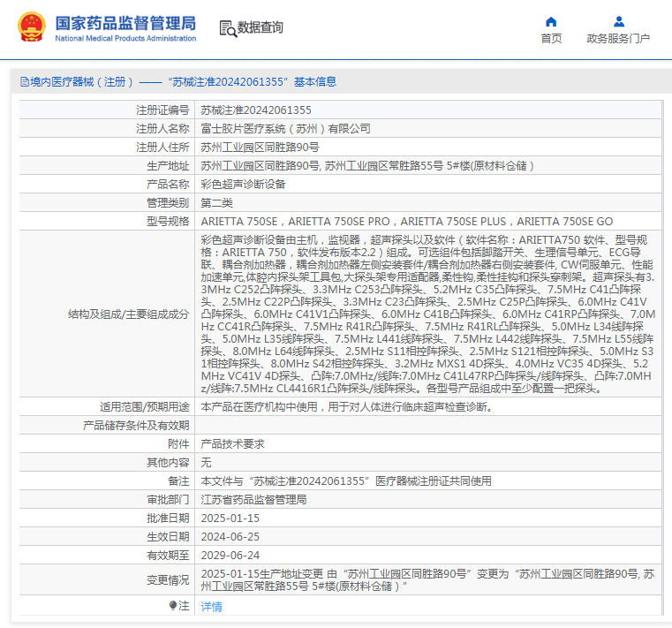Click approving department 江苏省药品监督管理局
This screenshot has width=672, height=628.
[253, 499]
